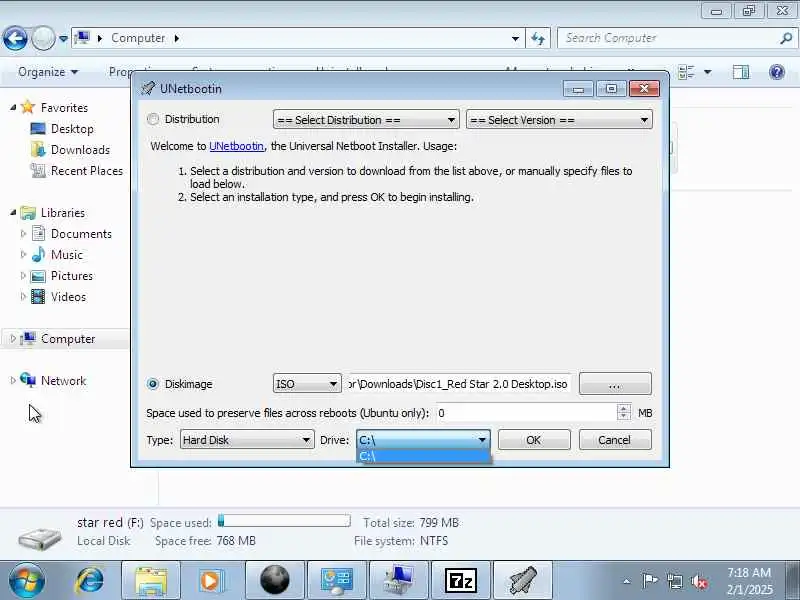
Task: Open the Control Panel taskbar icon
Action: pos(337,580)
